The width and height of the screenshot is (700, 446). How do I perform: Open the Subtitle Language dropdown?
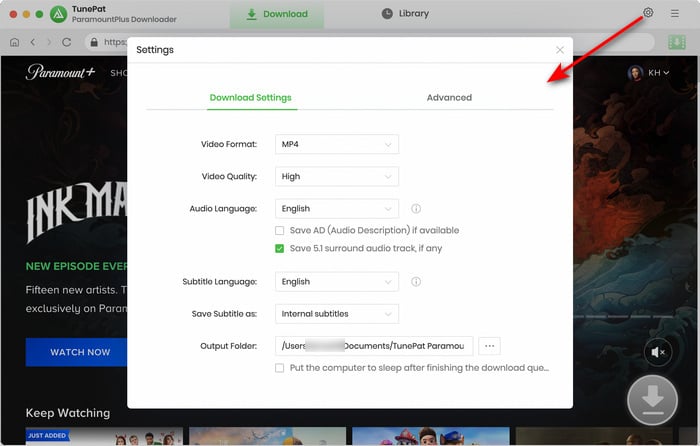click(x=337, y=282)
